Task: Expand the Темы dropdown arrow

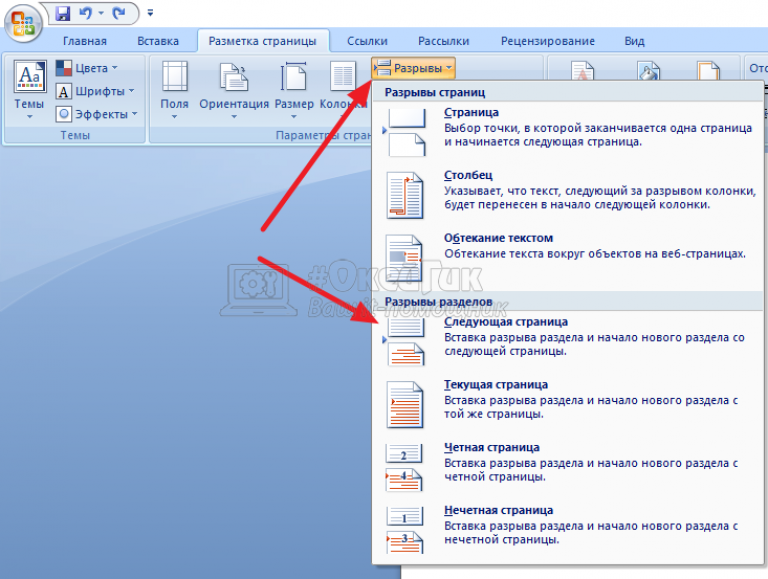Action: coord(29,117)
